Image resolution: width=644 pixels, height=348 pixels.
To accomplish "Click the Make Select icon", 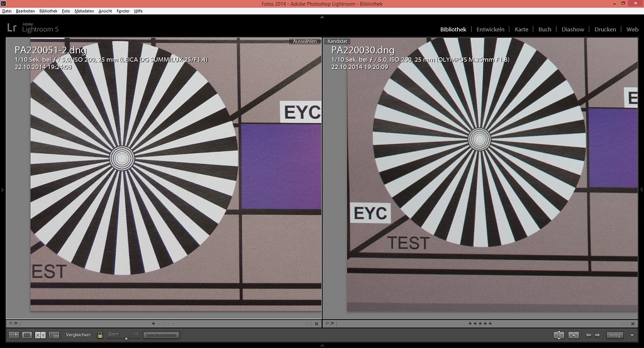I will pos(574,335).
